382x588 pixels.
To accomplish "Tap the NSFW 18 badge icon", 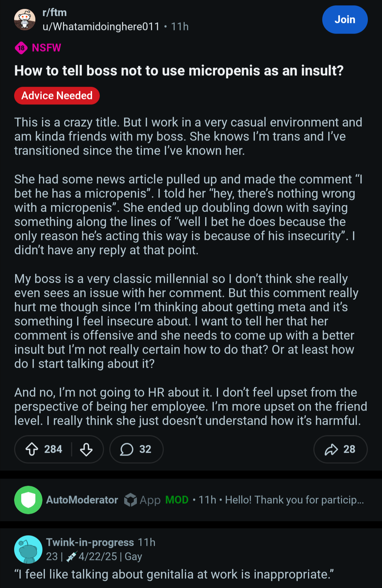I will 21,48.
